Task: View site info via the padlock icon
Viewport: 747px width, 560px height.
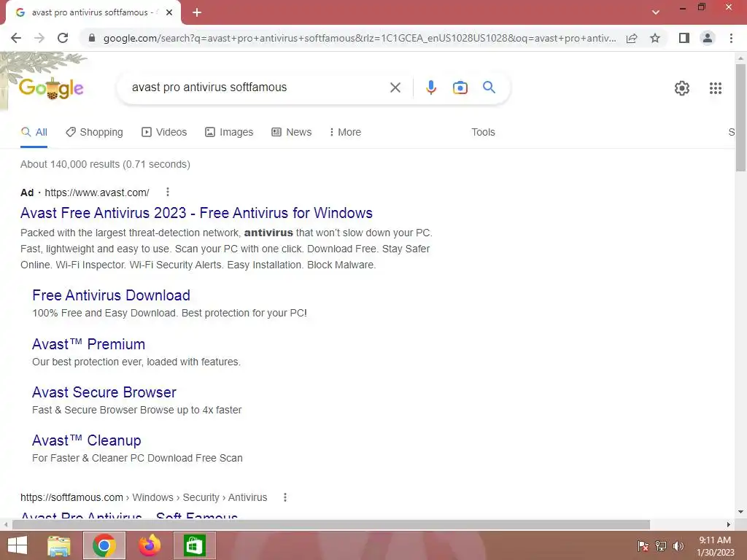Action: pyautogui.click(x=92, y=38)
